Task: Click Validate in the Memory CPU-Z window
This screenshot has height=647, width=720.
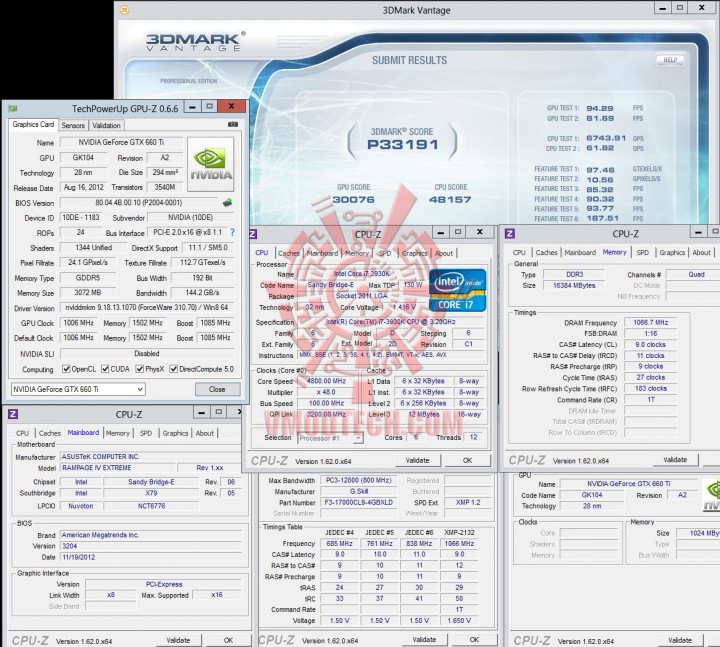Action: pos(675,460)
